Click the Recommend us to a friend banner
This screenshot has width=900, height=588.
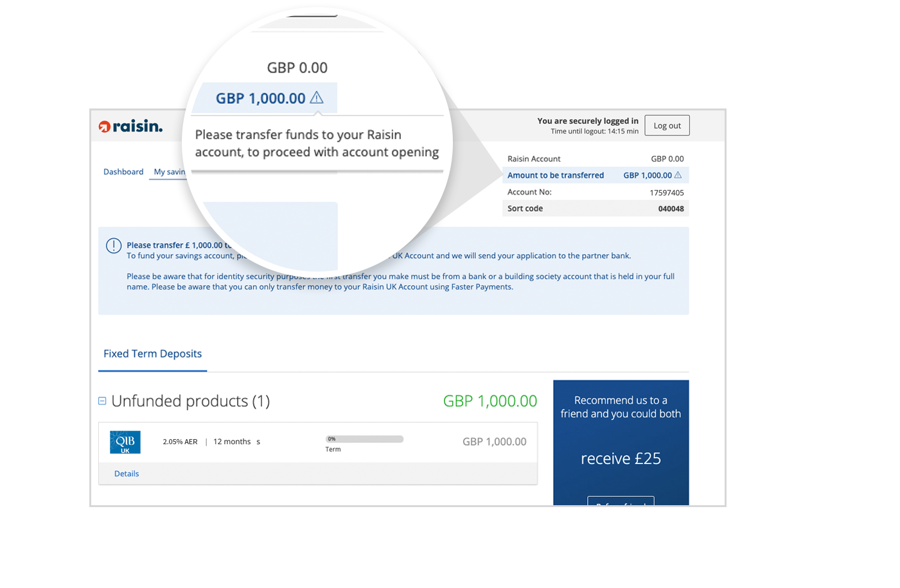click(621, 442)
